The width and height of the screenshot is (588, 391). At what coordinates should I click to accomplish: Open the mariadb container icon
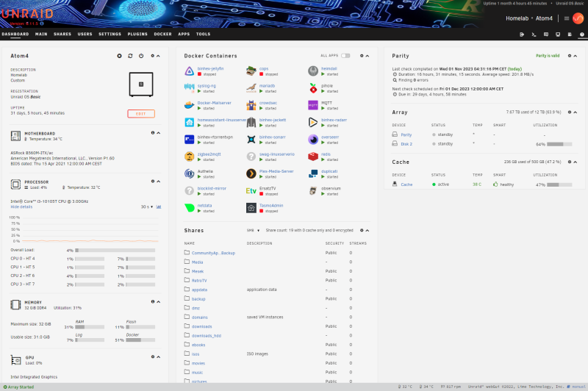point(251,88)
